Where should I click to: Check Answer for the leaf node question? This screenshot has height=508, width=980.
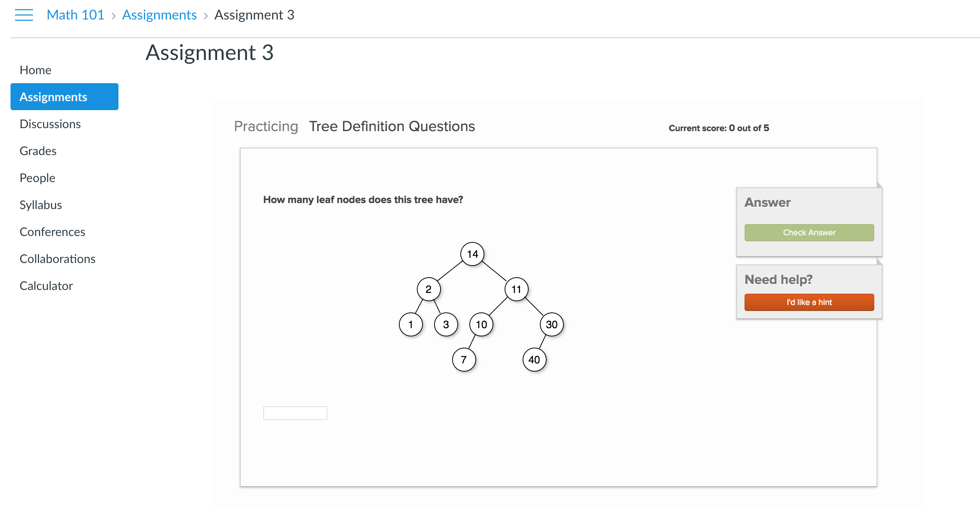coord(809,232)
